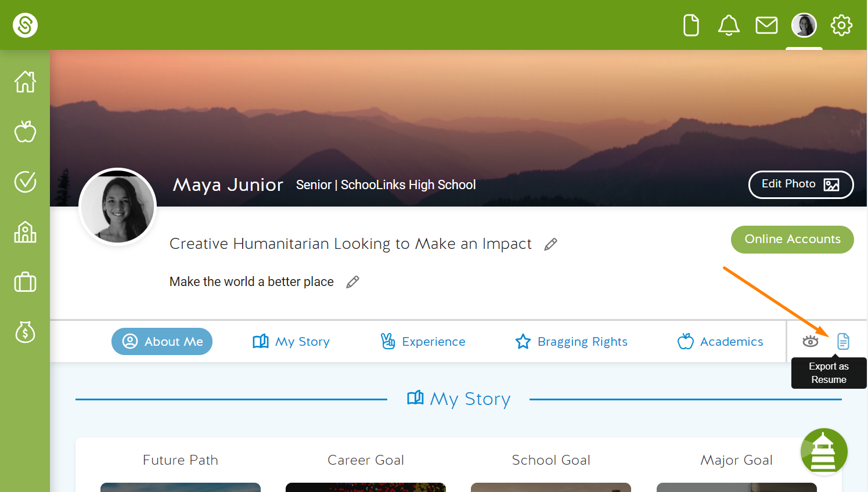The height and width of the screenshot is (492, 868).
Task: Click the Maya Junior name text
Action: pyautogui.click(x=228, y=184)
